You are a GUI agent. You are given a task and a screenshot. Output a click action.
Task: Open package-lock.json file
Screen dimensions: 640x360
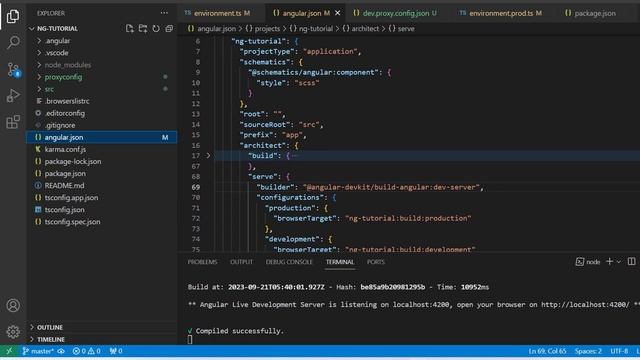click(x=102, y=161)
